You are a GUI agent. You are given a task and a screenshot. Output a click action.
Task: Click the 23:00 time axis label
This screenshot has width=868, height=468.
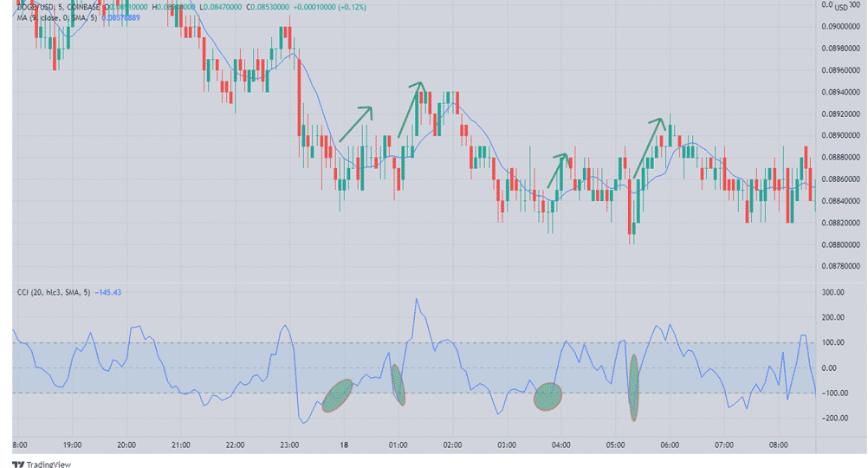pos(289,445)
